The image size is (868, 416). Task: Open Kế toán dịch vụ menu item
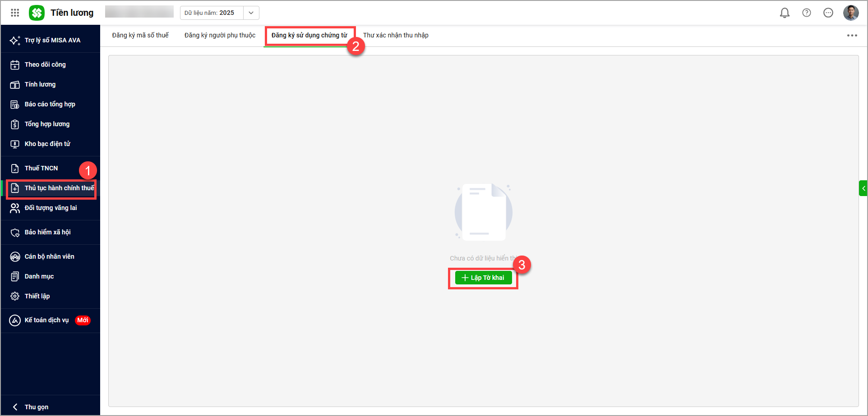pos(46,320)
